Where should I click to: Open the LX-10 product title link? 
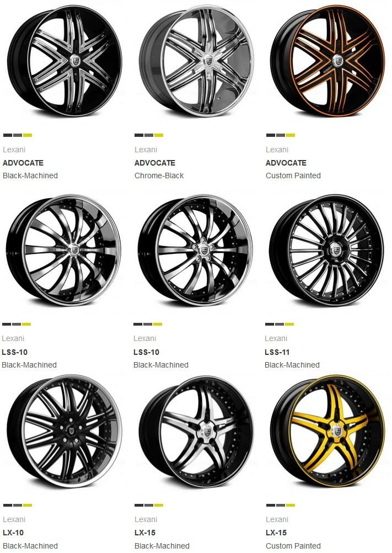(x=13, y=533)
